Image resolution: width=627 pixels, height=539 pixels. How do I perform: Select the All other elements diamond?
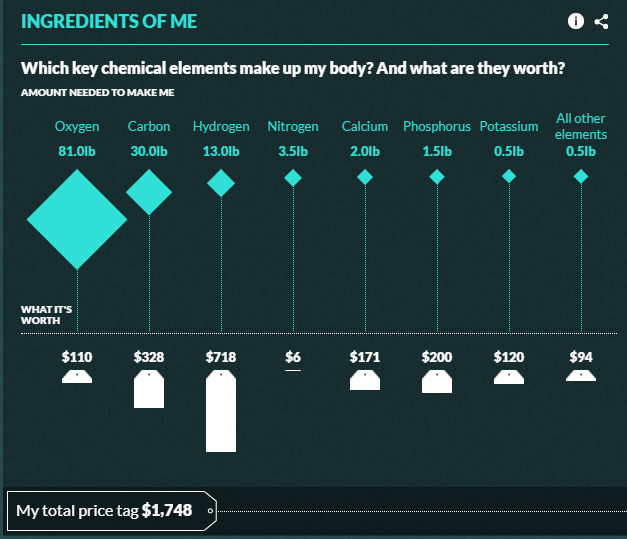(x=581, y=177)
